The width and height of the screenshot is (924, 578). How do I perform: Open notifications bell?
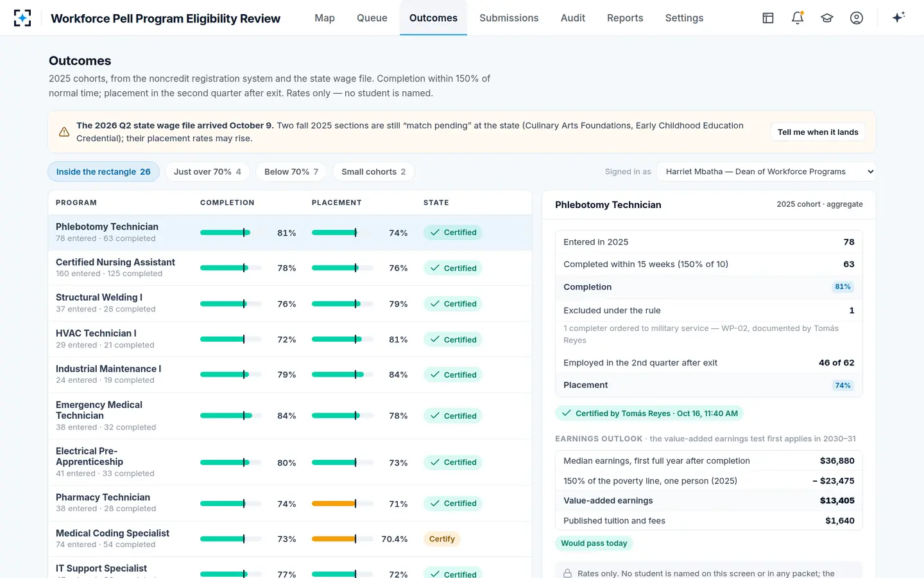pos(798,18)
